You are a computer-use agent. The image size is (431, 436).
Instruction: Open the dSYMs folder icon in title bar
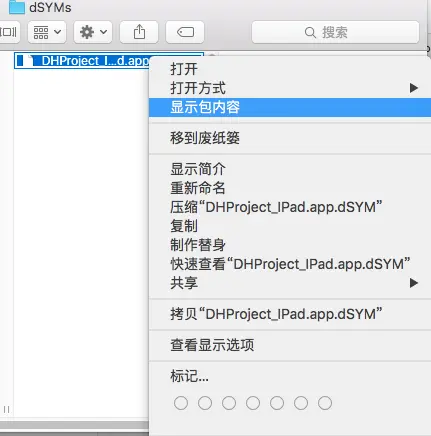pyautogui.click(x=17, y=7)
